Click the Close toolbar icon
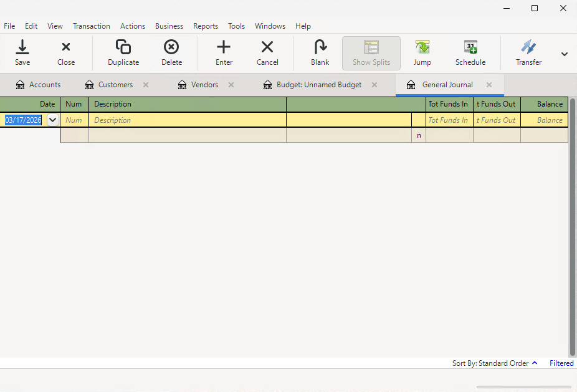The height and width of the screenshot is (392, 577). tap(66, 47)
